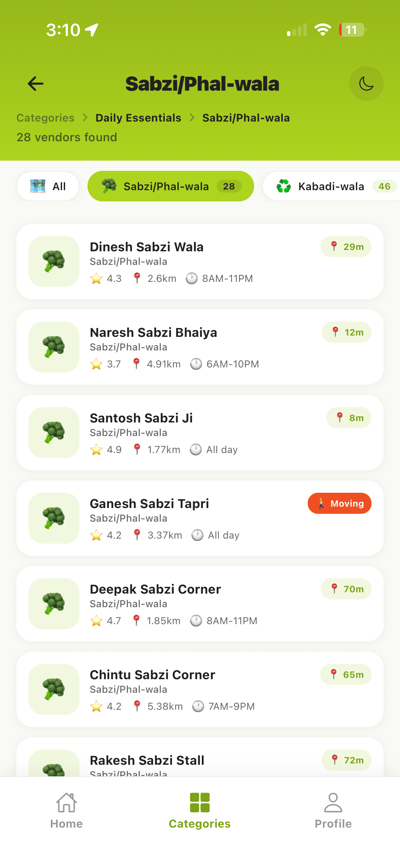Toggle dark mode with moon icon
This screenshot has height=868, width=400.
point(366,84)
